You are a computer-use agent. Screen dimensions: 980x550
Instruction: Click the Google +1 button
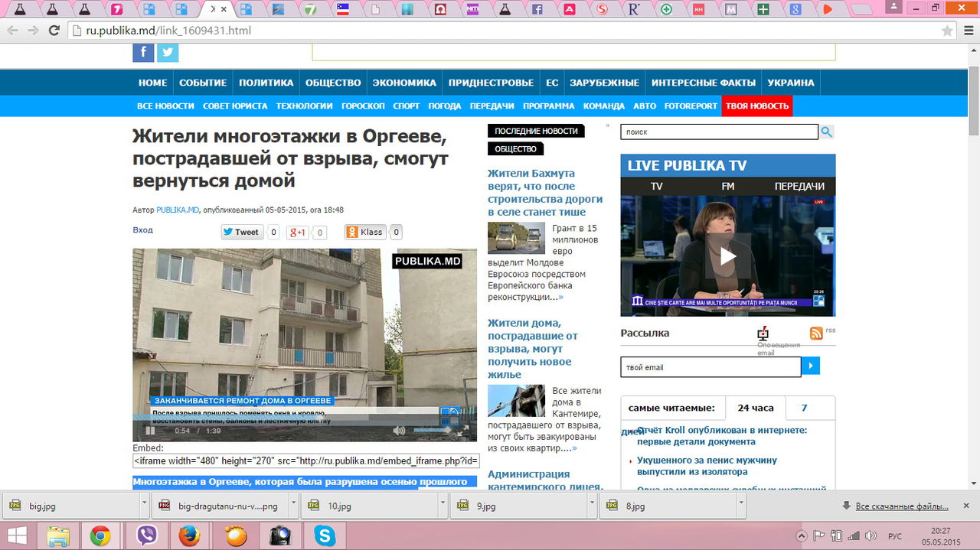[x=297, y=232]
